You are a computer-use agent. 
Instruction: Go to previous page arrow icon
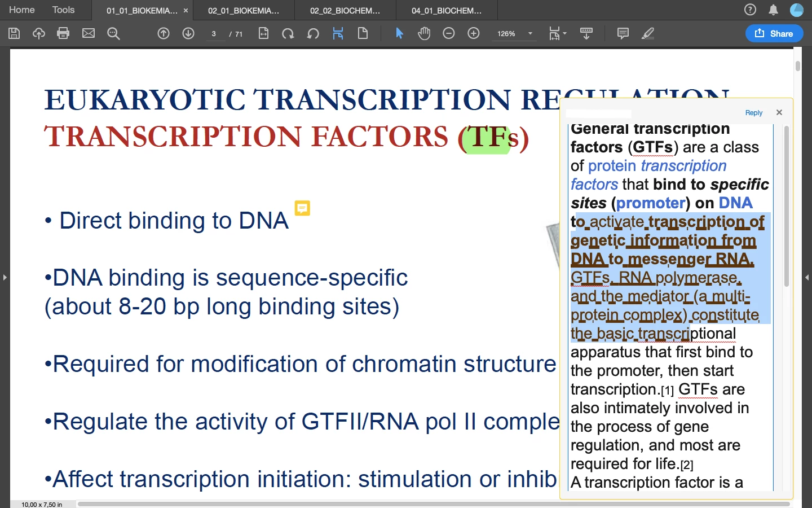[x=164, y=33]
